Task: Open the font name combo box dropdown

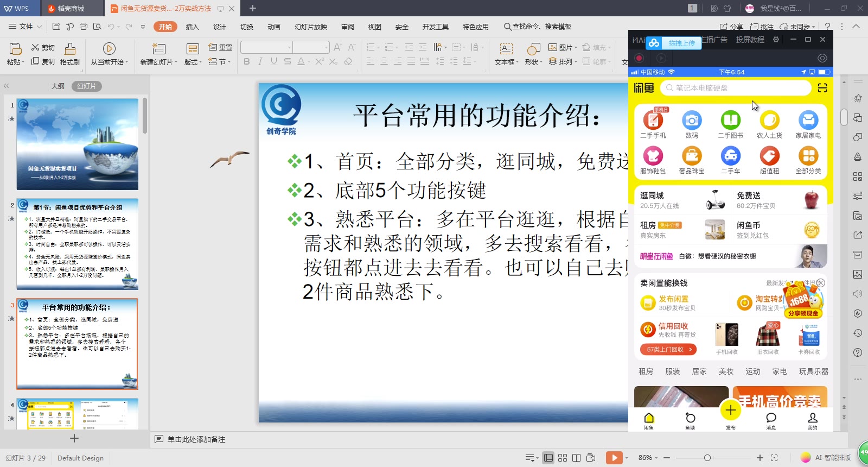Action: pyautogui.click(x=289, y=47)
